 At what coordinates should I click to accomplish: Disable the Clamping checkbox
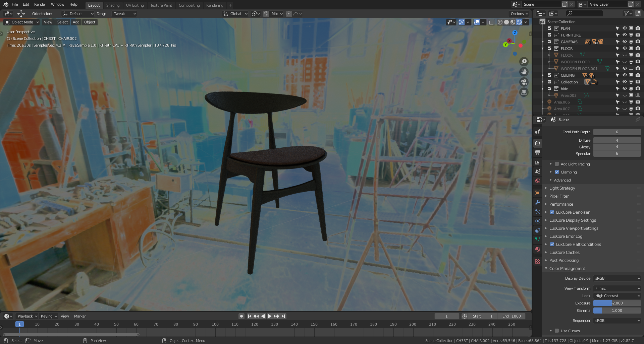point(557,172)
